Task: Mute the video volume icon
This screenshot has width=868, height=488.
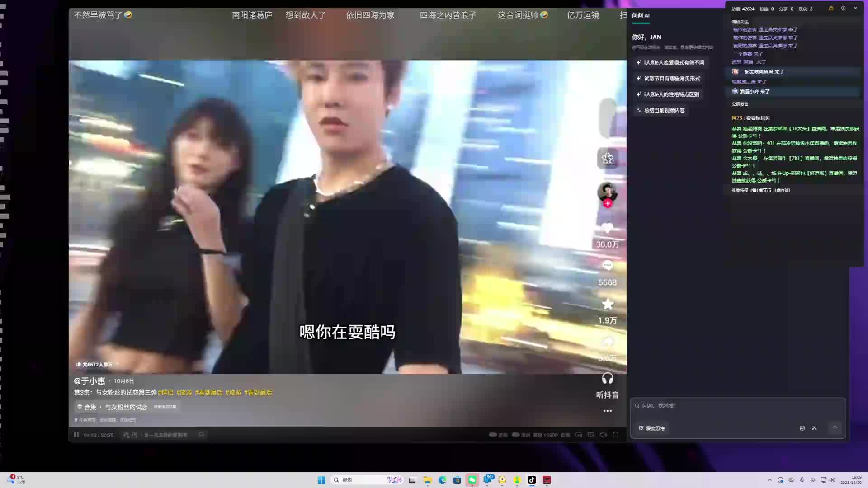Action: click(x=603, y=435)
